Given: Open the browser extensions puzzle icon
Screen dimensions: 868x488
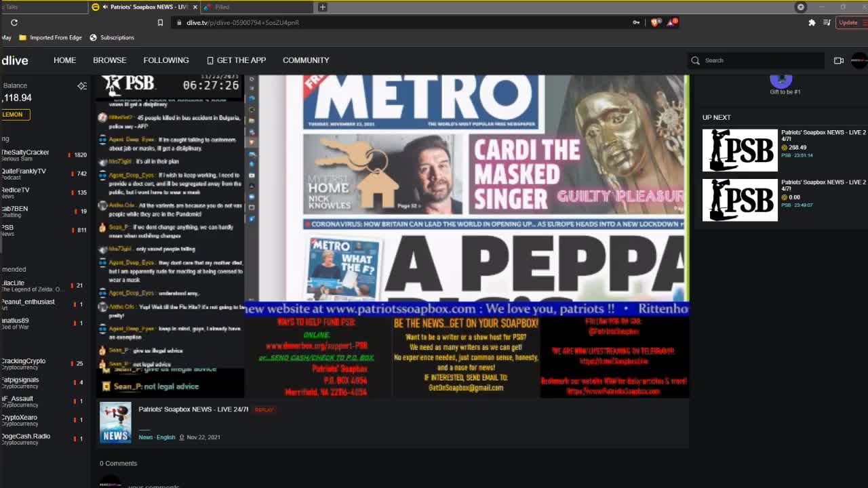Looking at the screenshot, I should tap(812, 22).
